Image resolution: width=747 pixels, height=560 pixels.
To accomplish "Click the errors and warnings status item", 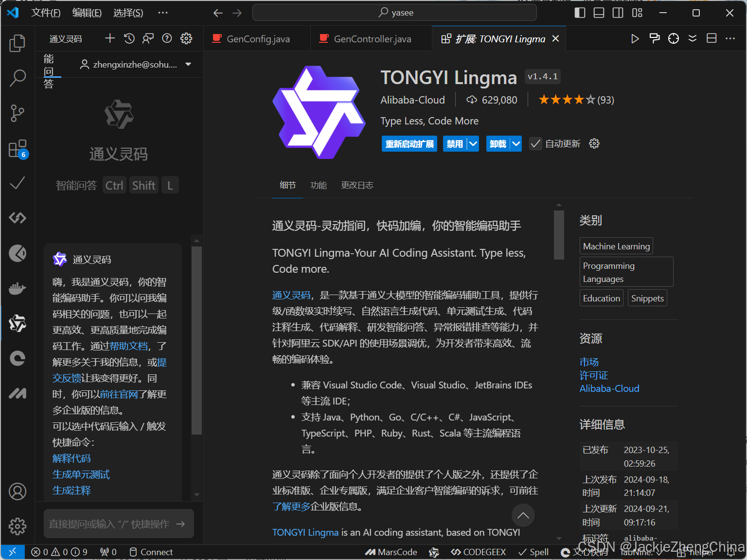I will pos(59,552).
